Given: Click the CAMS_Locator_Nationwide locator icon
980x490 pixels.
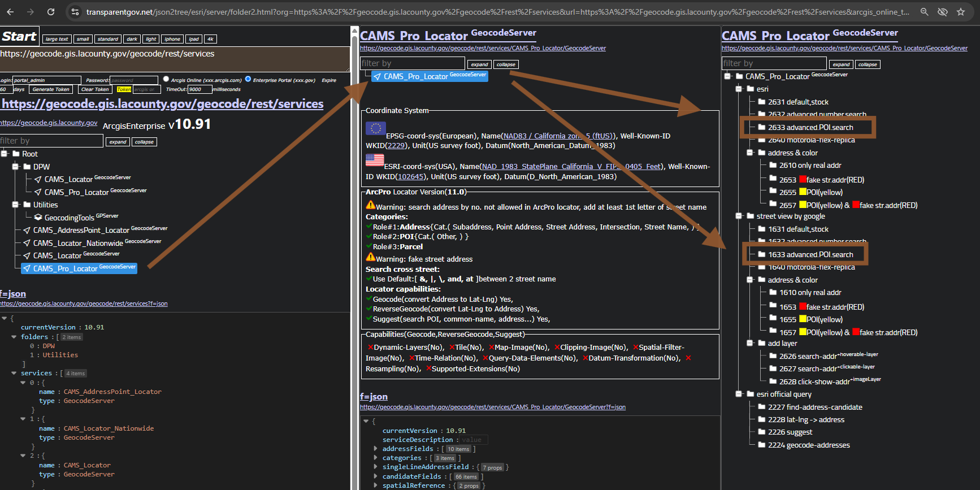Looking at the screenshot, I should (27, 243).
